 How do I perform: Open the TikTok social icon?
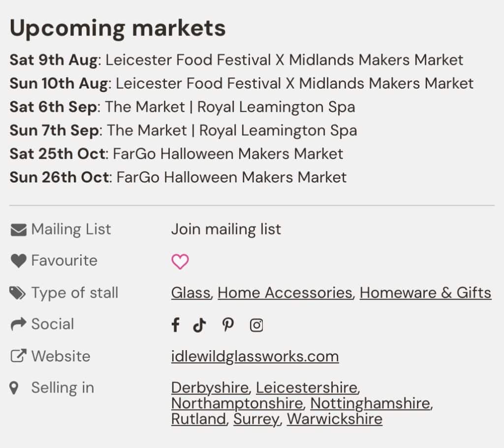click(199, 325)
